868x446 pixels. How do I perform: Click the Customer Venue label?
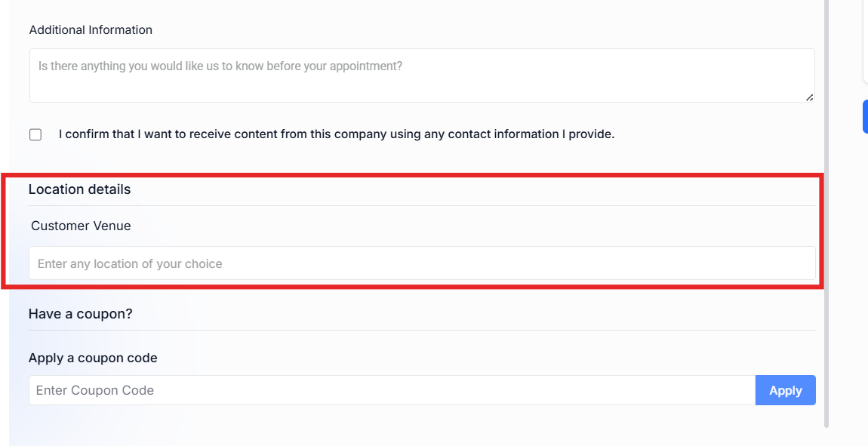click(81, 226)
